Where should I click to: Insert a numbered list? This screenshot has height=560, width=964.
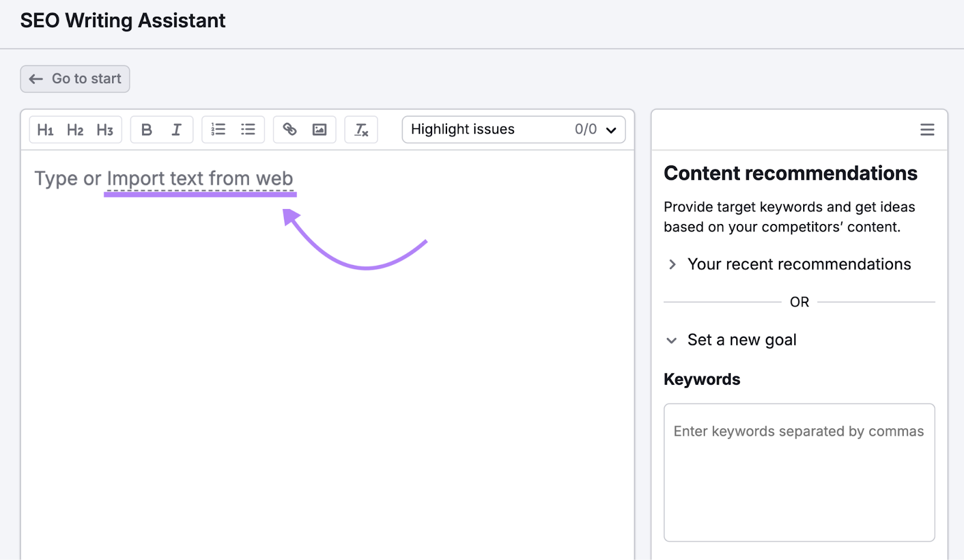coord(218,129)
